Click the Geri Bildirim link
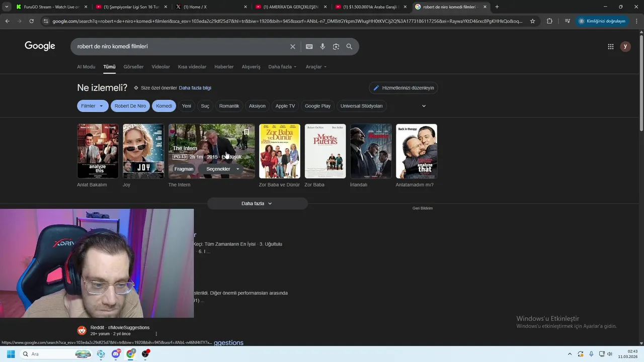The image size is (644, 362). tap(423, 208)
